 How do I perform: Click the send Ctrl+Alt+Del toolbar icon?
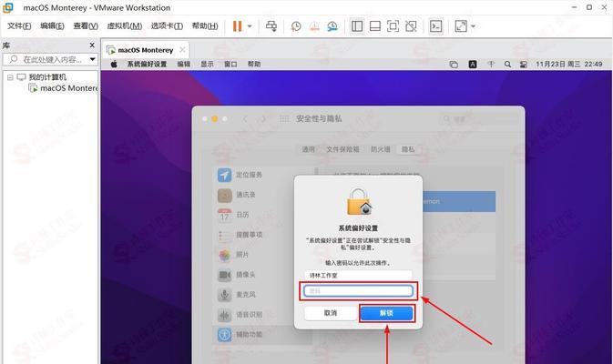coord(271,26)
